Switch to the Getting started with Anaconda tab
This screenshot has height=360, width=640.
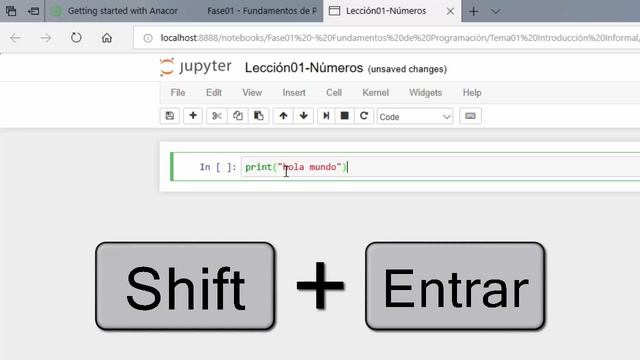pos(116,11)
